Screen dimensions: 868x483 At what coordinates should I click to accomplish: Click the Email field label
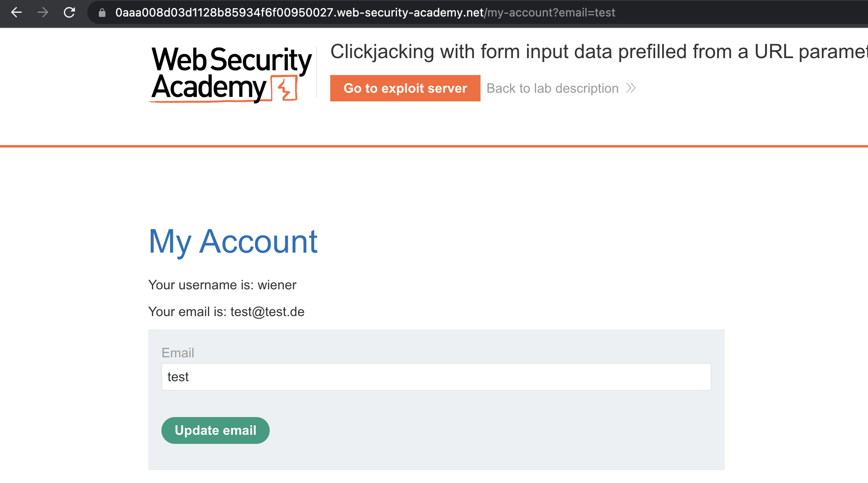(x=177, y=353)
